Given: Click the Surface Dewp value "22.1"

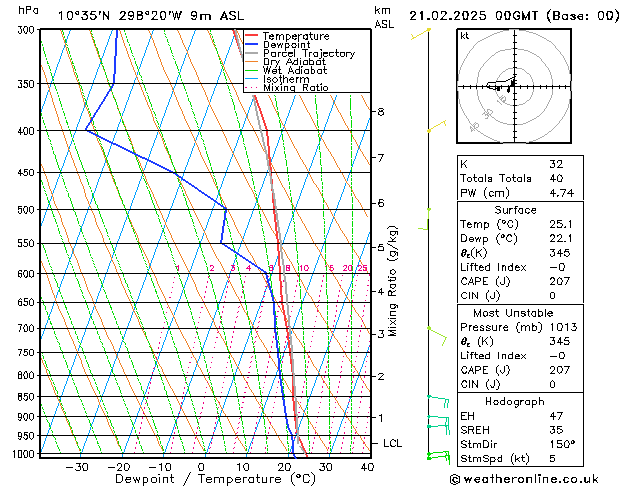Looking at the screenshot, I should [x=560, y=239].
